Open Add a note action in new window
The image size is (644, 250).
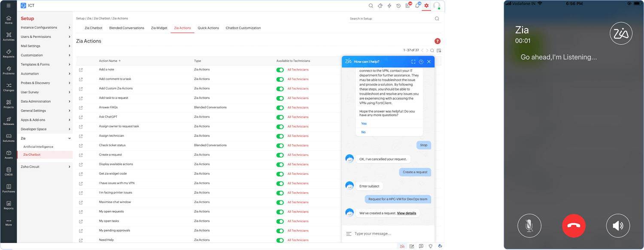[x=81, y=70]
